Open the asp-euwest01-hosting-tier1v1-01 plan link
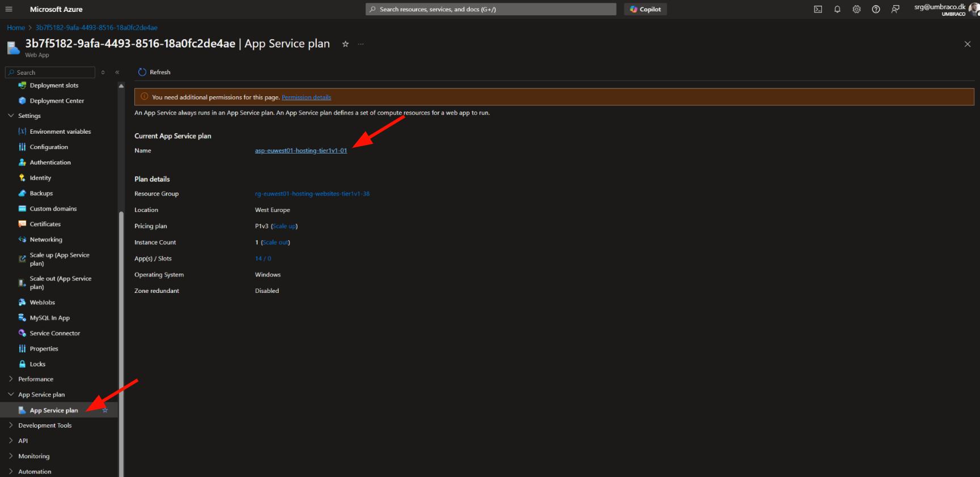The image size is (980, 477). pyautogui.click(x=300, y=151)
